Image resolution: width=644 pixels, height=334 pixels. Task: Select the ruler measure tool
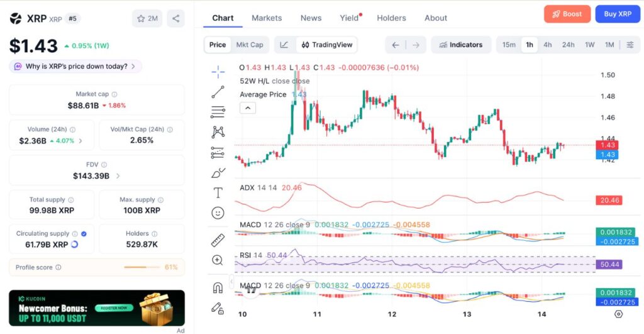click(x=218, y=240)
